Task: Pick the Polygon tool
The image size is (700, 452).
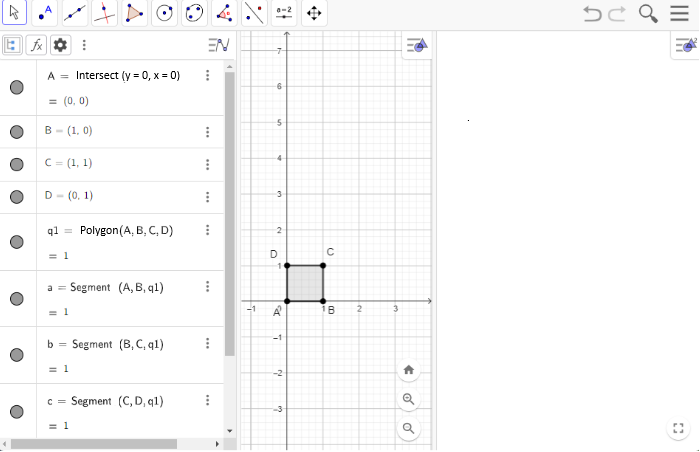Action: point(134,14)
